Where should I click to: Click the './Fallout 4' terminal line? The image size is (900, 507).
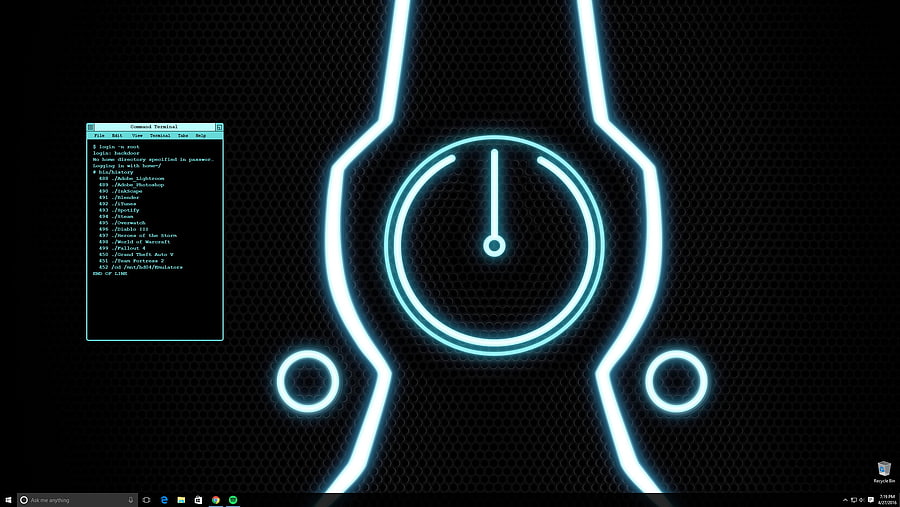click(x=122, y=248)
